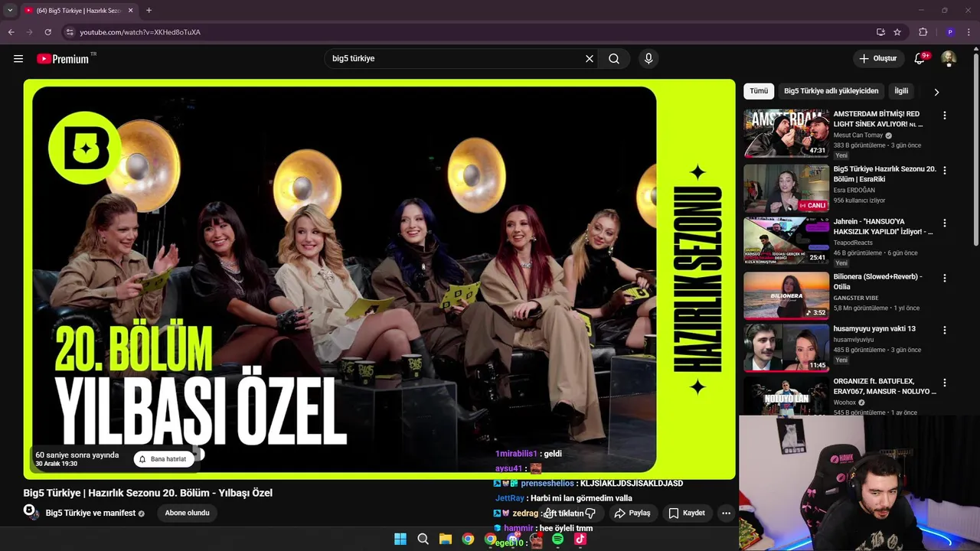980x551 pixels.
Task: Start voice search with the microphone
Action: point(648,59)
